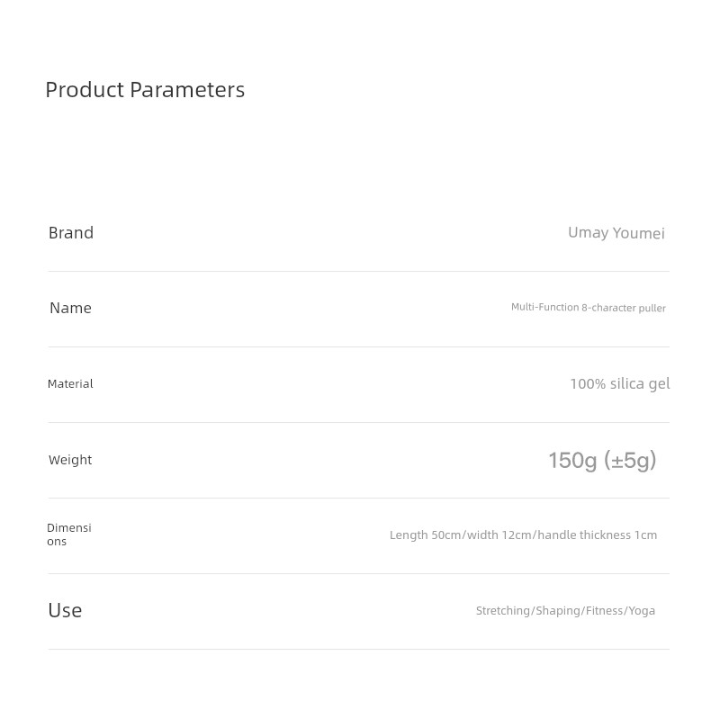Viewport: 711px width, 728px height.
Task: Click Stretching/Shaping/Fitness/Yoga use text
Action: point(565,611)
